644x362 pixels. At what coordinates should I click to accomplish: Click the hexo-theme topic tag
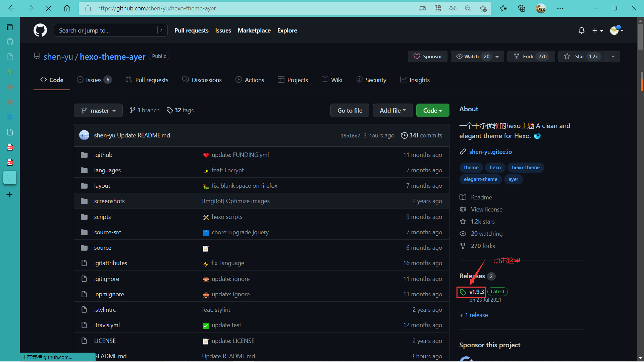coord(526,168)
